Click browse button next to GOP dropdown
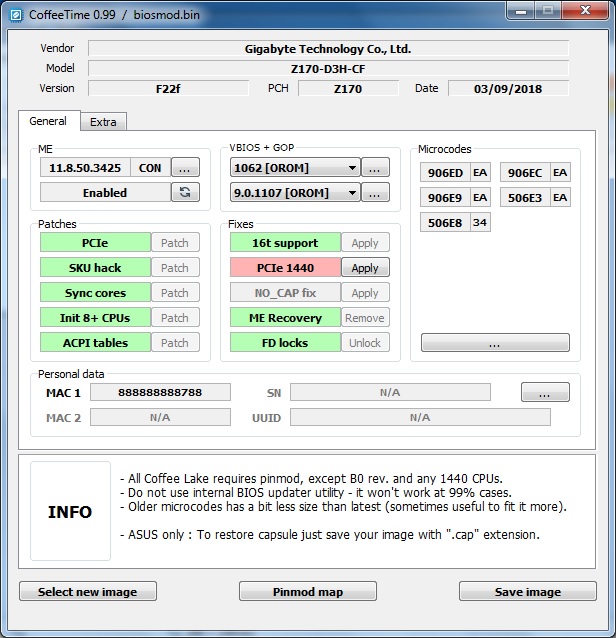 coord(375,192)
